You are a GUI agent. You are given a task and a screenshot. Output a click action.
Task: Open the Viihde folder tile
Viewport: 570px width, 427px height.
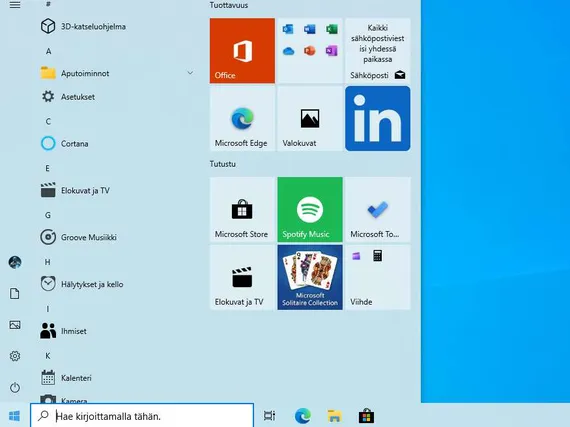tap(378, 277)
